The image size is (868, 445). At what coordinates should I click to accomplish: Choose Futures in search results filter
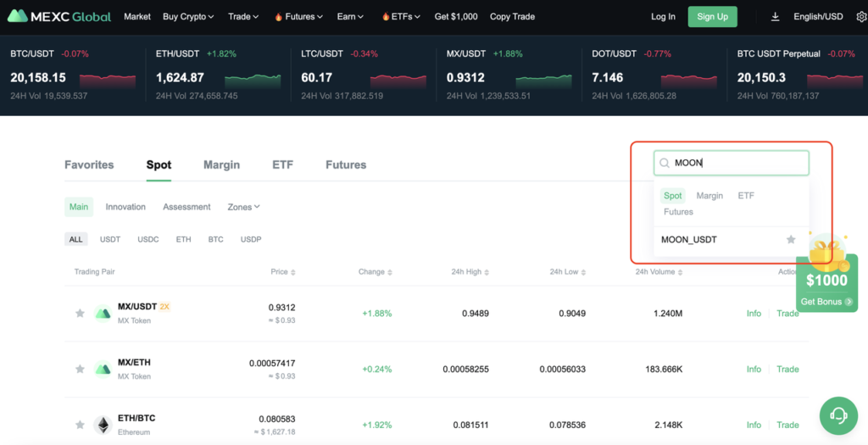[x=678, y=212]
